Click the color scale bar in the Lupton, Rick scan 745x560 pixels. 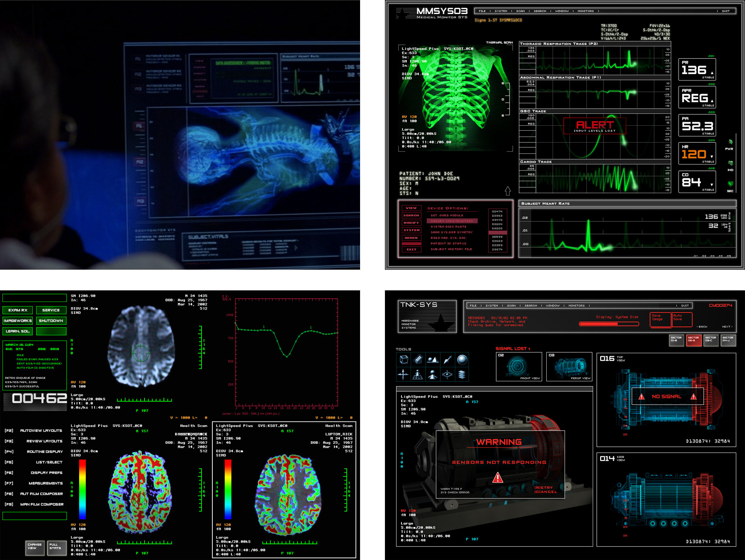(228, 489)
